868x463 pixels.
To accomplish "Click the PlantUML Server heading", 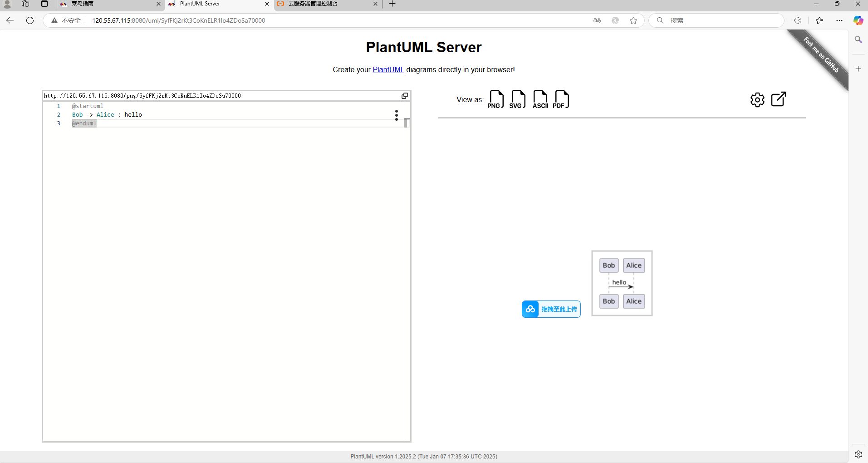I will pyautogui.click(x=424, y=47).
